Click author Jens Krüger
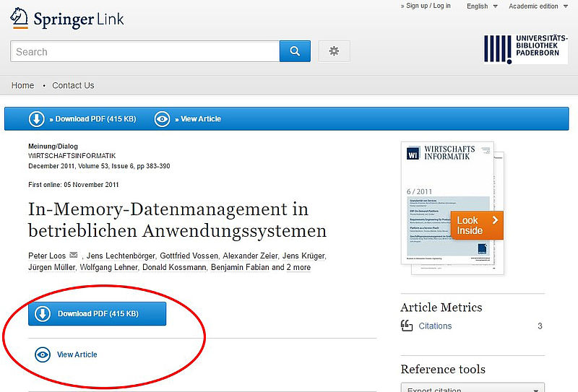Image resolution: width=578 pixels, height=392 pixels. [303, 256]
